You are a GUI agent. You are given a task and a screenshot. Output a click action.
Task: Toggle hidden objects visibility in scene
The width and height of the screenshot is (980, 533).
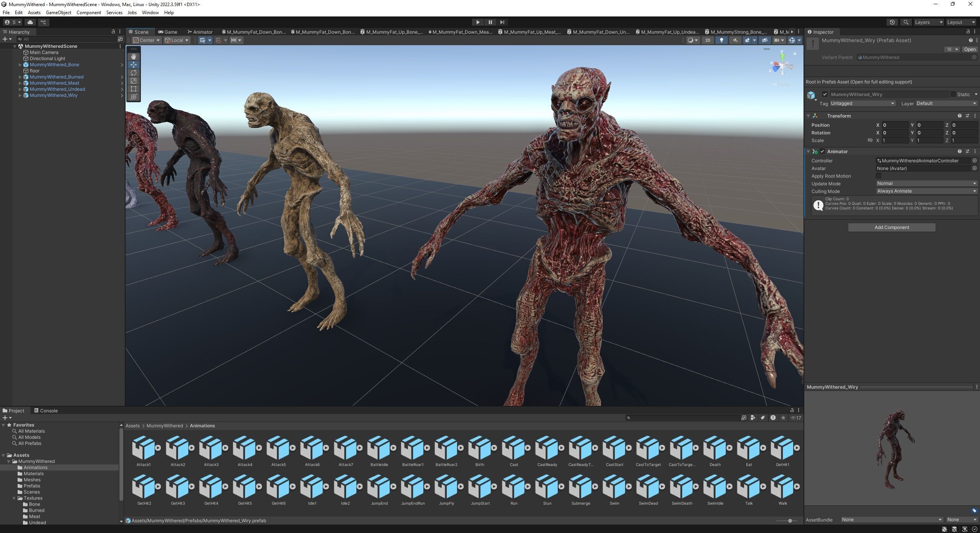(x=764, y=40)
